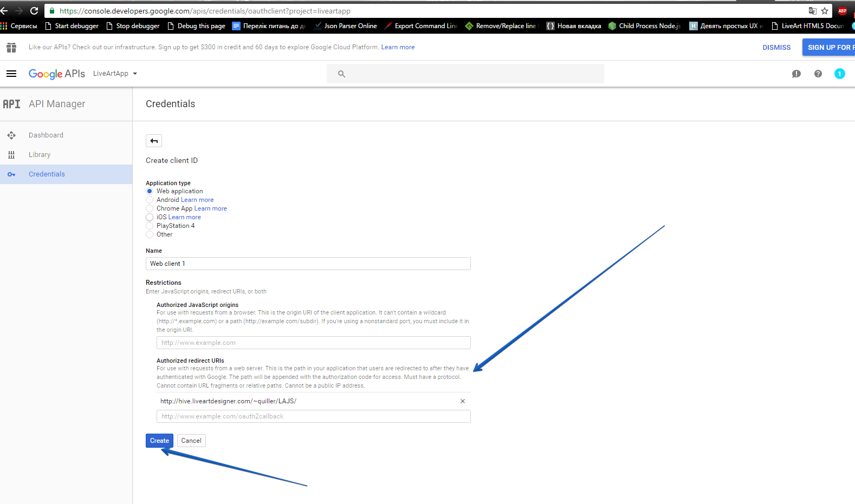
Task: Open Start debugger bookmark
Action: tap(72, 26)
